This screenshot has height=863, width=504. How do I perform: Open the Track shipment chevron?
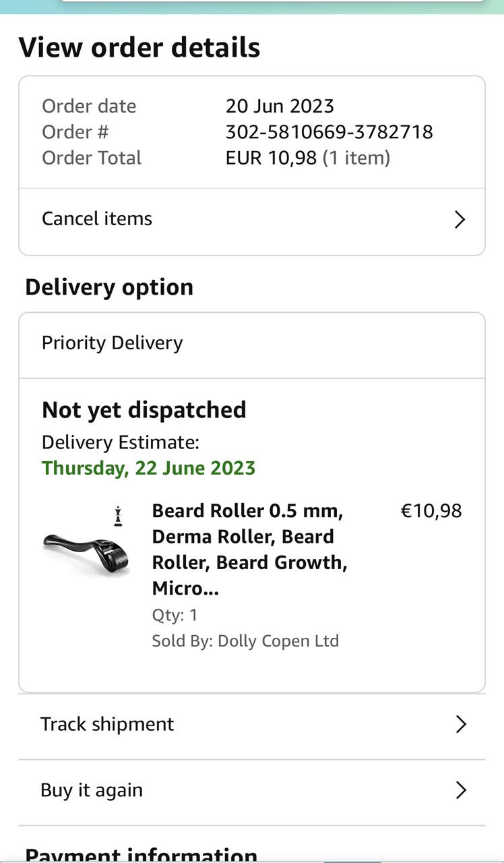[x=461, y=725]
